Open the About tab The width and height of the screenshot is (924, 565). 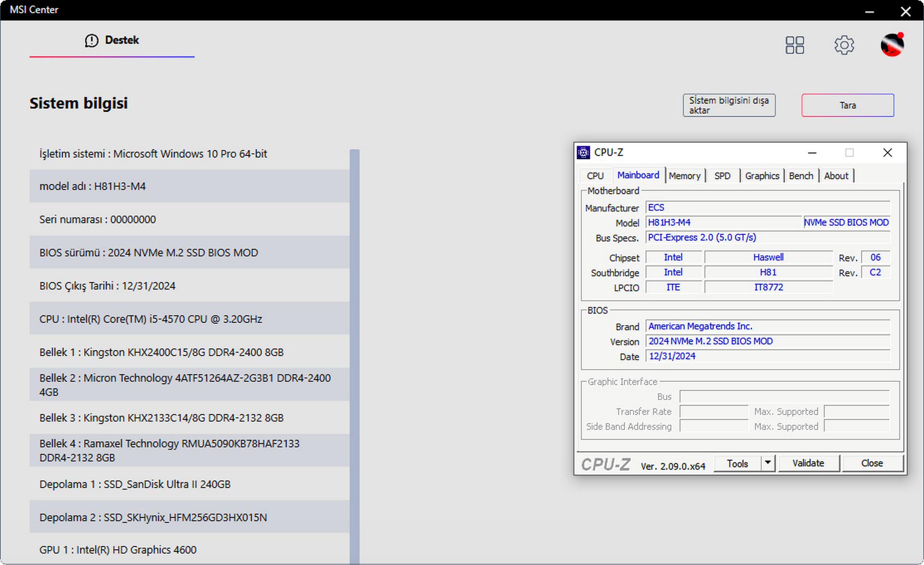(x=836, y=176)
